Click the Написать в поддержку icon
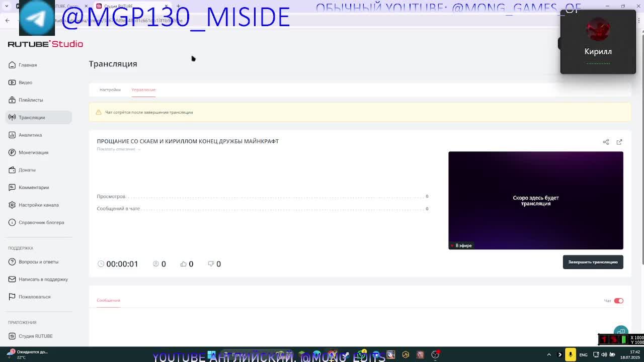 click(12, 279)
